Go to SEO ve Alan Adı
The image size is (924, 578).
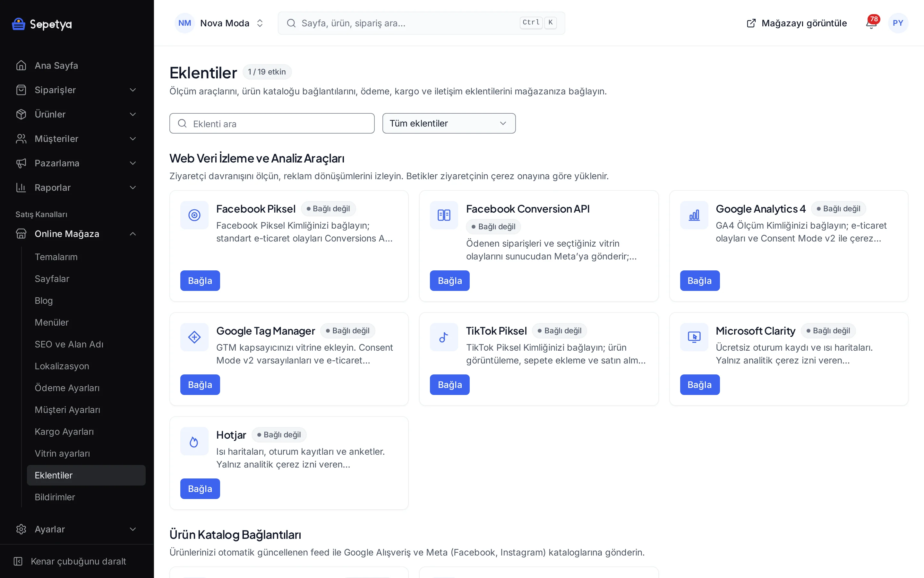click(86, 344)
